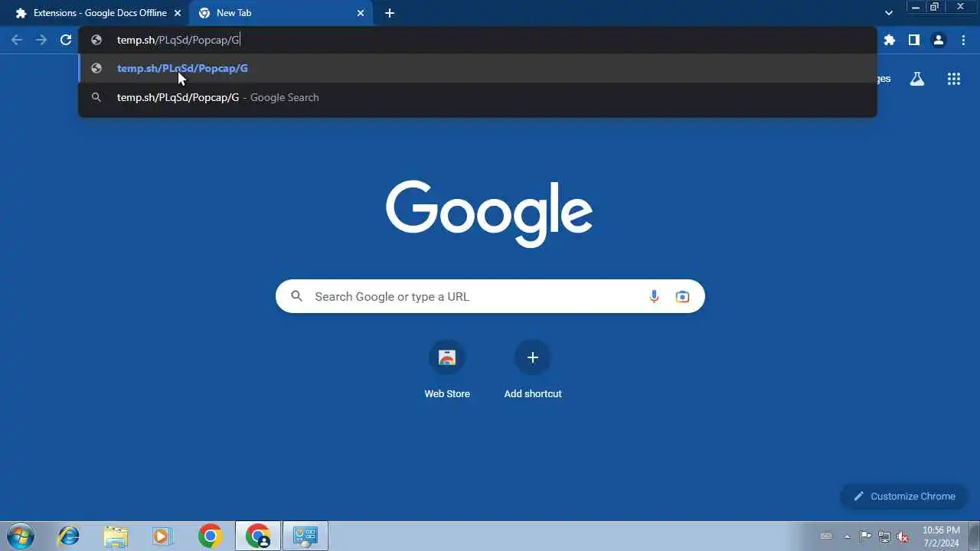The width and height of the screenshot is (980, 551).
Task: Click the Customize Chrome button
Action: (904, 496)
